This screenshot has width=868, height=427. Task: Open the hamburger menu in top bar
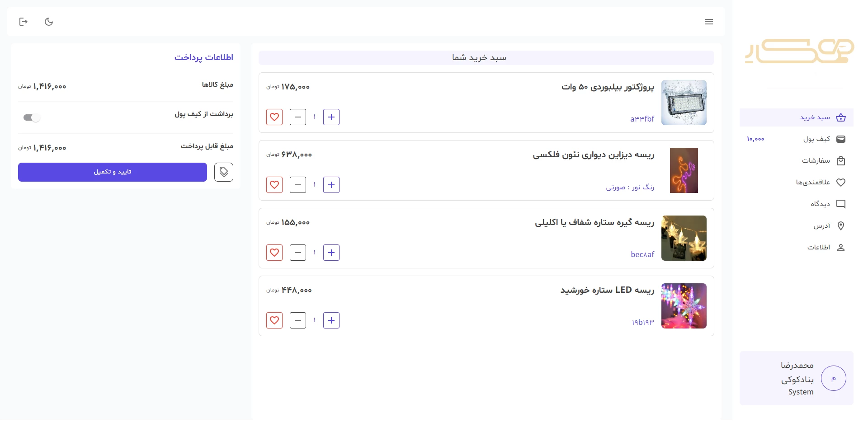709,22
